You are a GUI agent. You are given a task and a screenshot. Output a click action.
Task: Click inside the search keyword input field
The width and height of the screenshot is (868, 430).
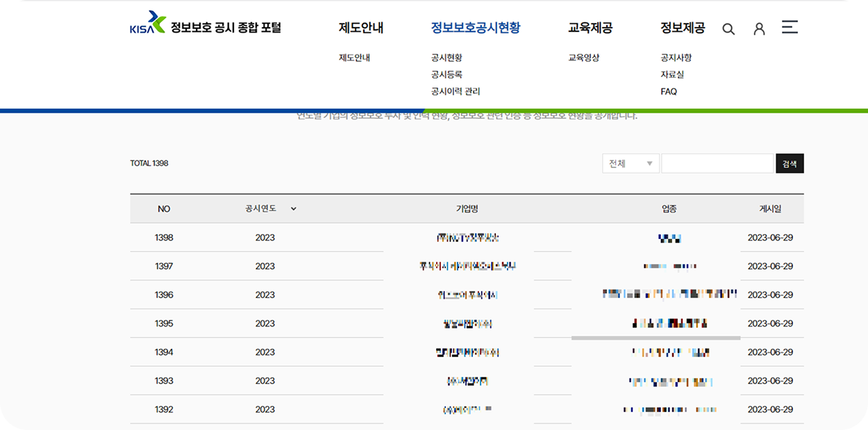717,163
